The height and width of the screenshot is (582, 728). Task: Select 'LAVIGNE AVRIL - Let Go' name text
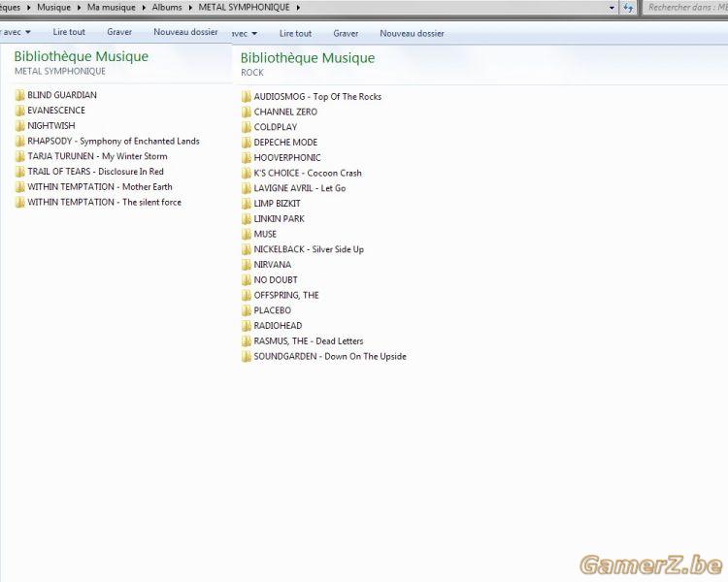click(x=300, y=188)
